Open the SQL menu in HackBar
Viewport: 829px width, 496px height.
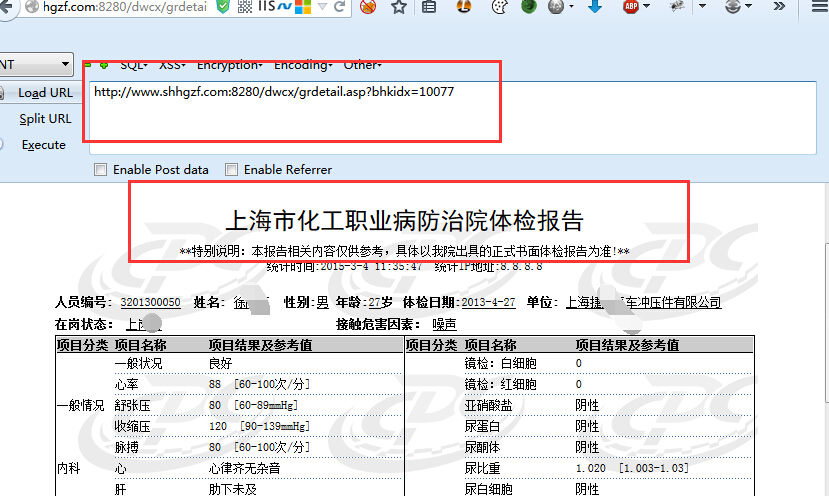[134, 65]
